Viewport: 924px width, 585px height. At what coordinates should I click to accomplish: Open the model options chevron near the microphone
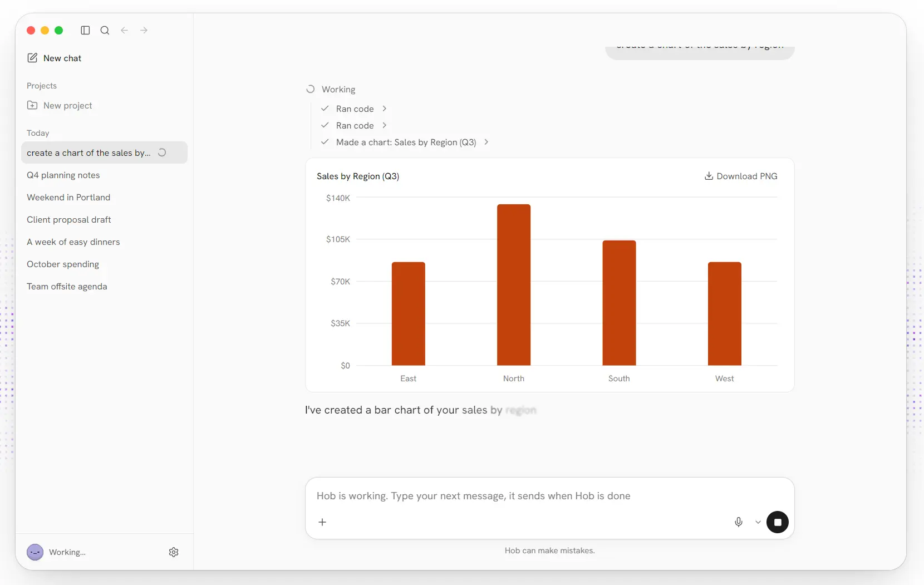(x=758, y=522)
